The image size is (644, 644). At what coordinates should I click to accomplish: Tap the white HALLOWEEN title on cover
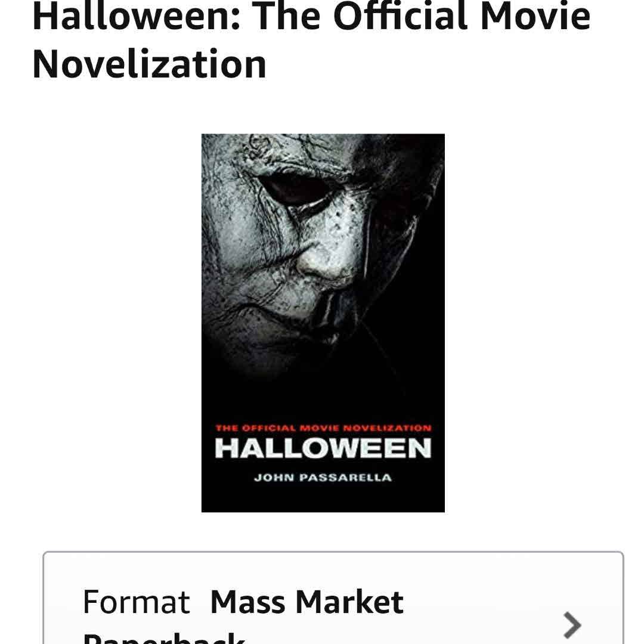pyautogui.click(x=323, y=448)
